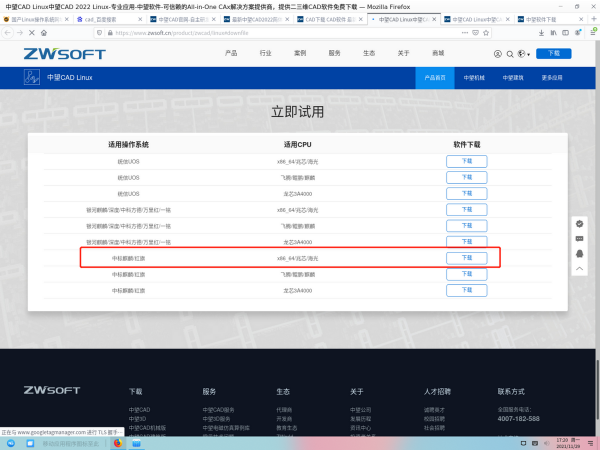Download the 统信UOS 龙芯3A4000 version
Viewport: 600px width, 450px height.
(x=466, y=194)
